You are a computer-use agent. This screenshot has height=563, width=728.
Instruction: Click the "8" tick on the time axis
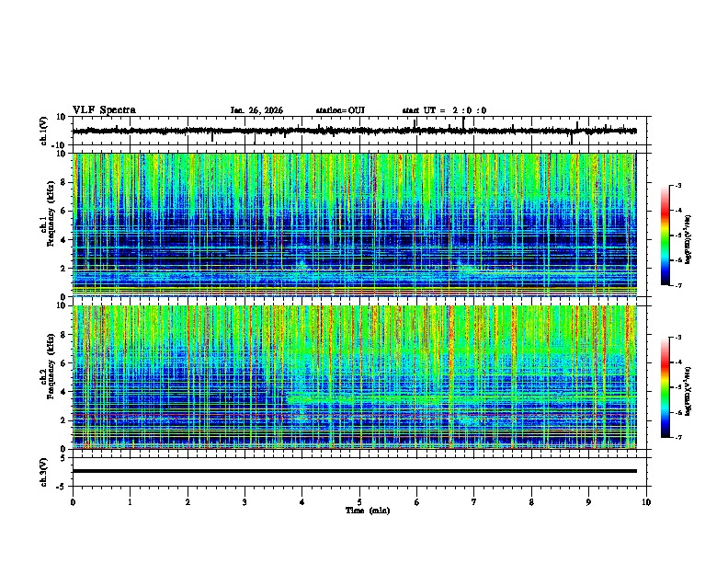pos(531,502)
